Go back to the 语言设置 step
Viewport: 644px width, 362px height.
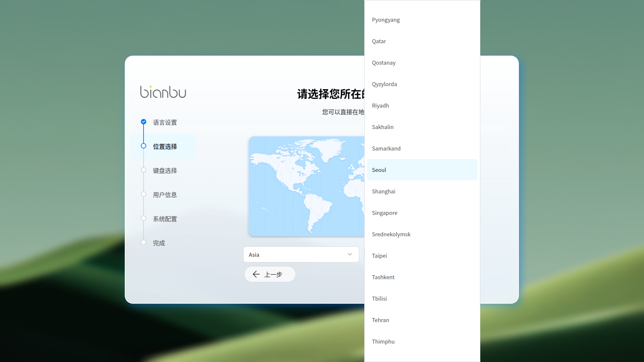pos(164,122)
